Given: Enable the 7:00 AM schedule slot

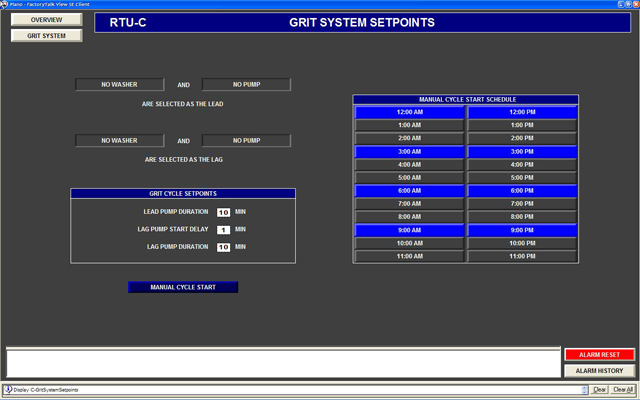Looking at the screenshot, I should [x=409, y=203].
